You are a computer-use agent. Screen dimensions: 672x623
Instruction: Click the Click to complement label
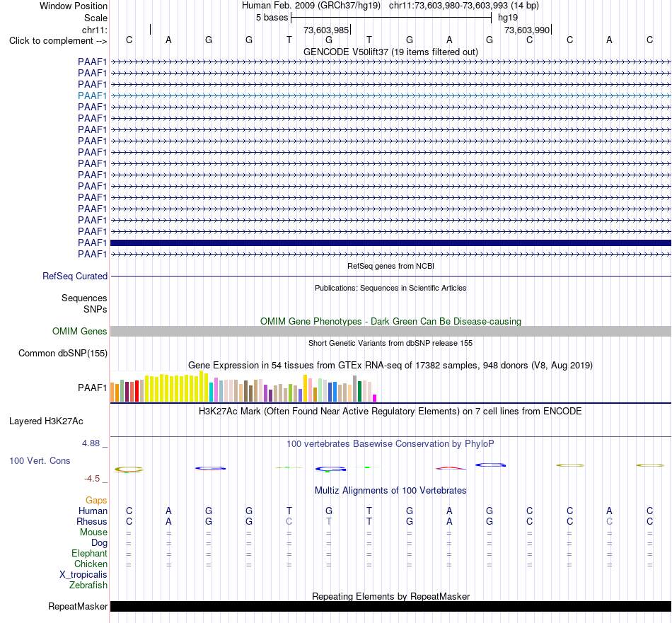[58, 41]
